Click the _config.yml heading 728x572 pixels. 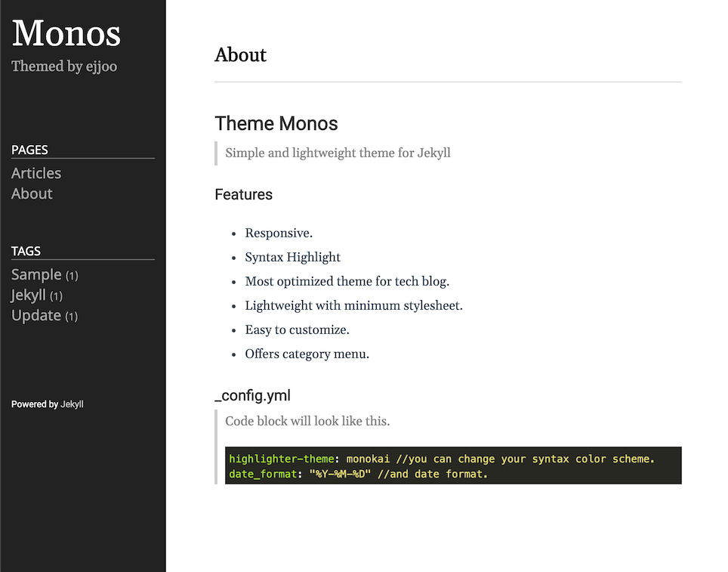pos(252,395)
